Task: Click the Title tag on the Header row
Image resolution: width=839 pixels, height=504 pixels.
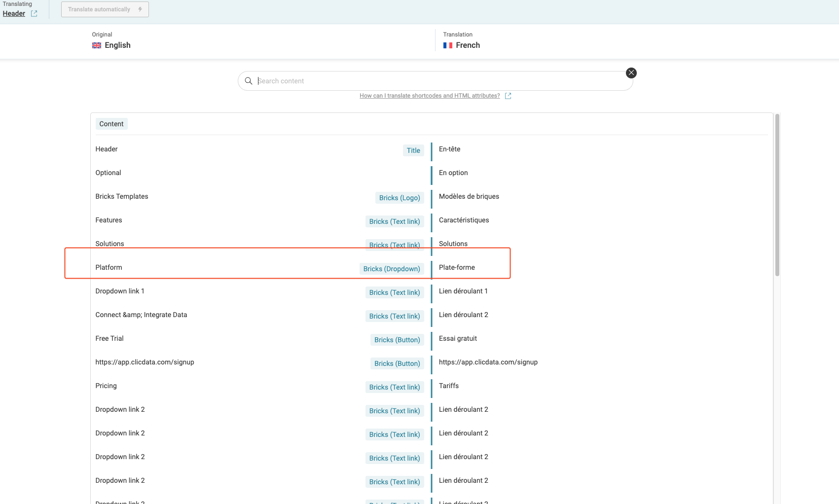Action: [413, 150]
